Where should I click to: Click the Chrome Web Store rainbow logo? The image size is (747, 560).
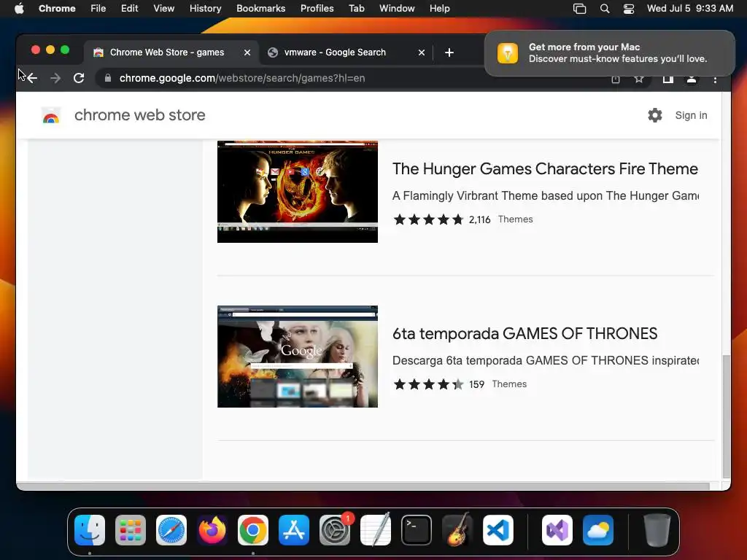click(51, 115)
